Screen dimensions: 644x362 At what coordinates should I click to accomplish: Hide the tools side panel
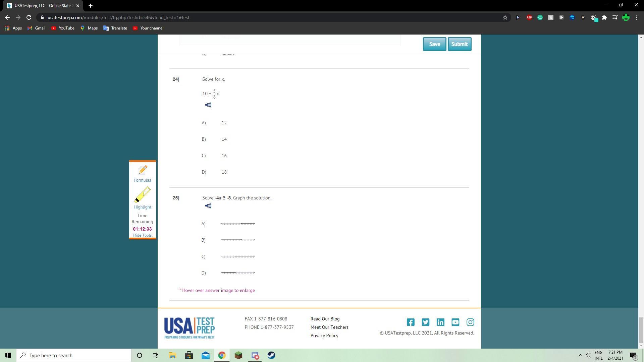pyautogui.click(x=142, y=235)
